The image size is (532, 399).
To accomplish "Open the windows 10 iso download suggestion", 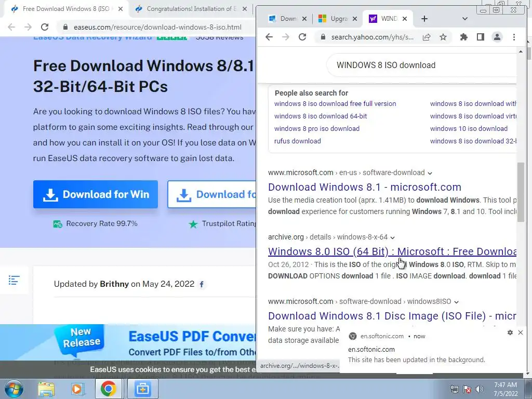I will (469, 129).
